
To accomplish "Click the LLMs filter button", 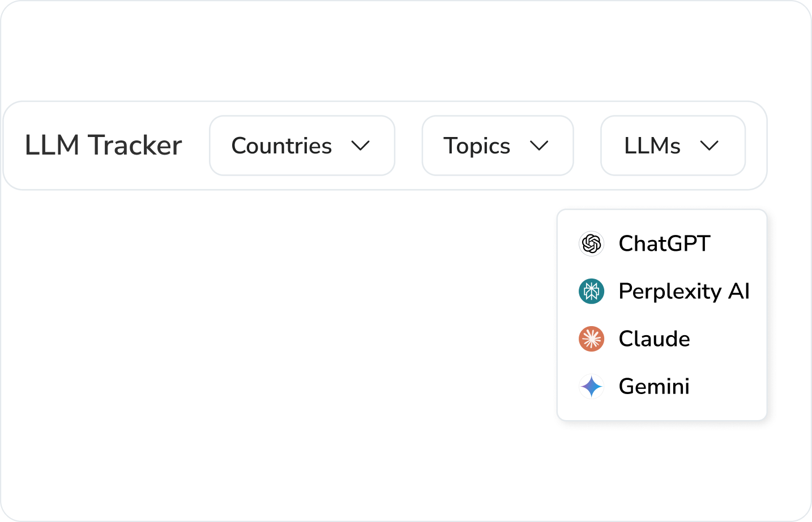I will point(673,146).
